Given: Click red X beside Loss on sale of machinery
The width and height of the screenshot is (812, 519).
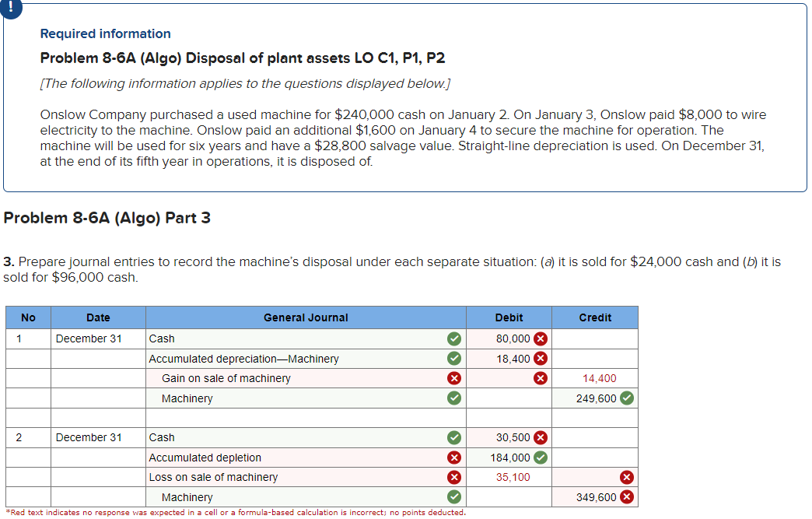Looking at the screenshot, I should click(454, 477).
